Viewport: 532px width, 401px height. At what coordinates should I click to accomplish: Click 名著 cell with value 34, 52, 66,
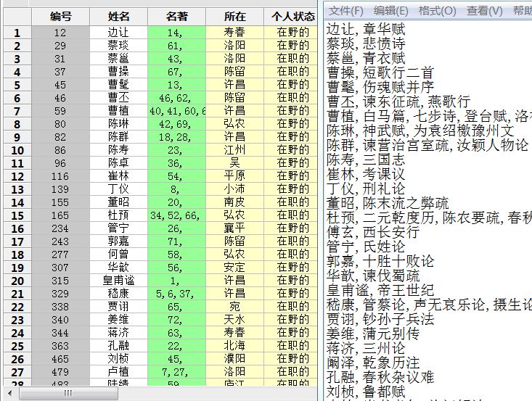click(177, 215)
